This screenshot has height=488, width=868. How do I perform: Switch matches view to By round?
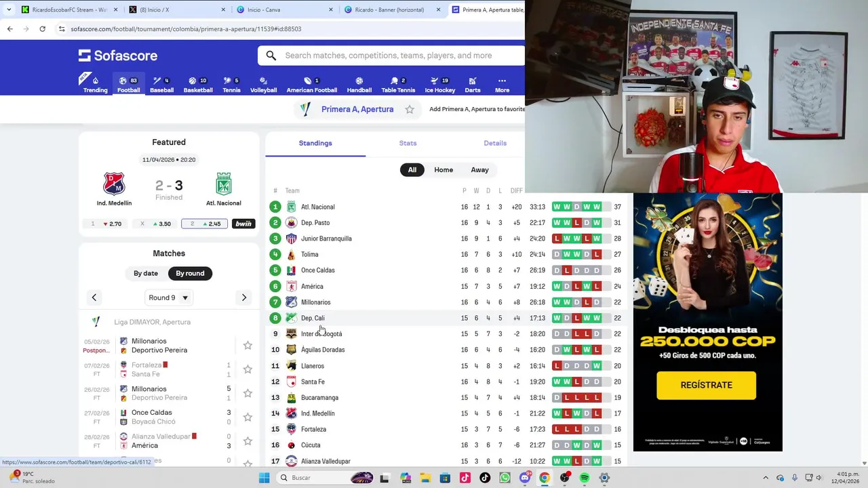(x=190, y=273)
